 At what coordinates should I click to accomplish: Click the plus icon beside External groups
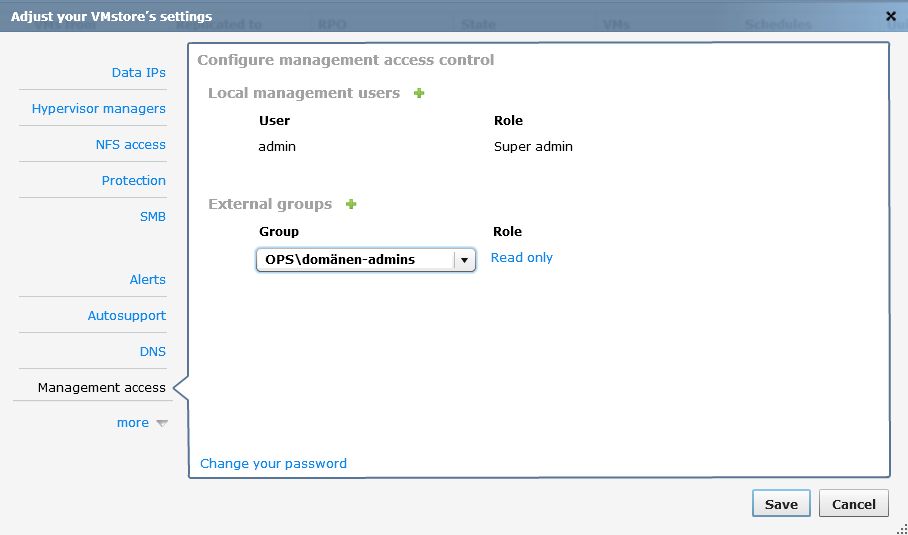pos(351,204)
